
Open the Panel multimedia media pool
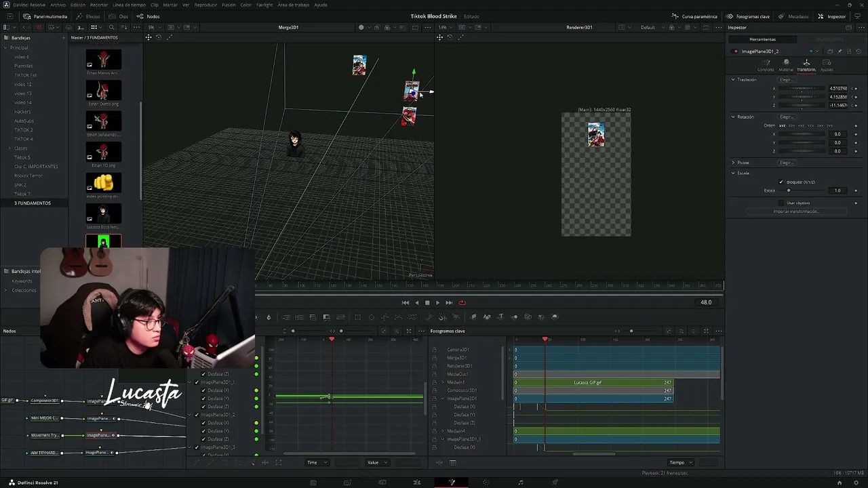pos(45,16)
